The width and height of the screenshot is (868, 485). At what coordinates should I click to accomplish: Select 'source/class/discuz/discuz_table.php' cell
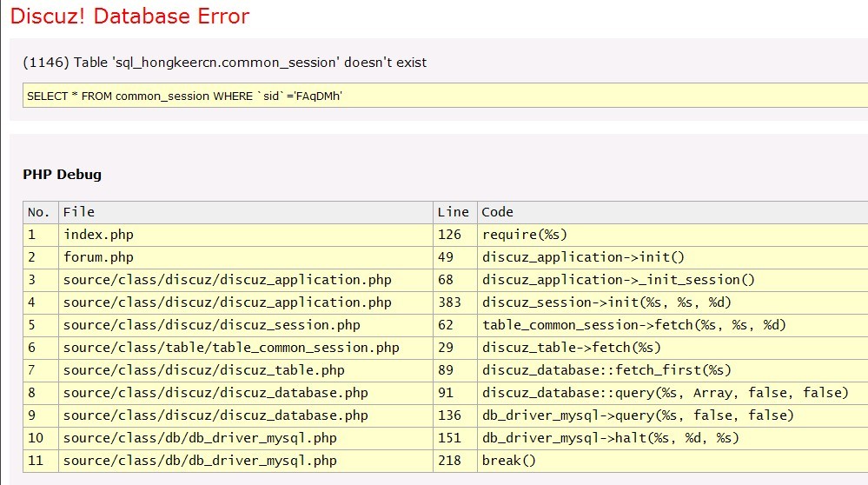(245, 370)
